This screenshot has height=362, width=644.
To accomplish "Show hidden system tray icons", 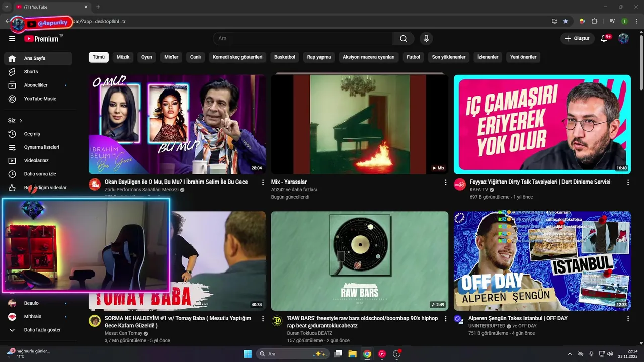I will tap(570, 354).
